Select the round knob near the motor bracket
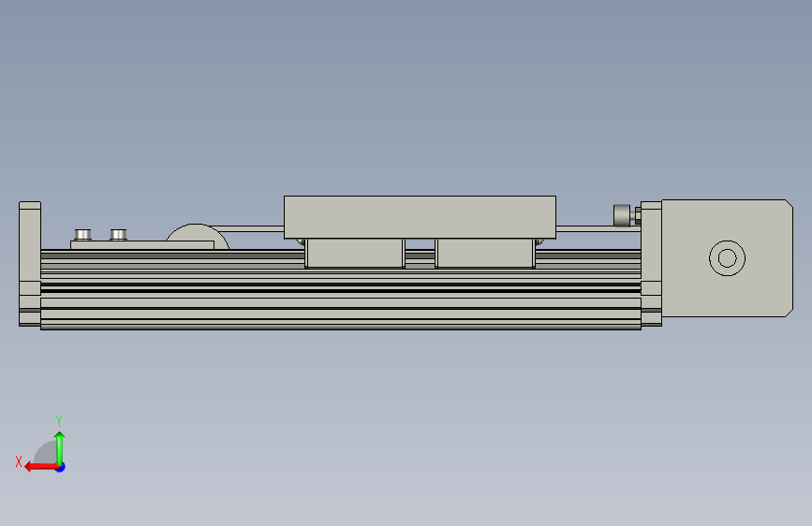Viewport: 812px width, 526px height. tap(622, 216)
